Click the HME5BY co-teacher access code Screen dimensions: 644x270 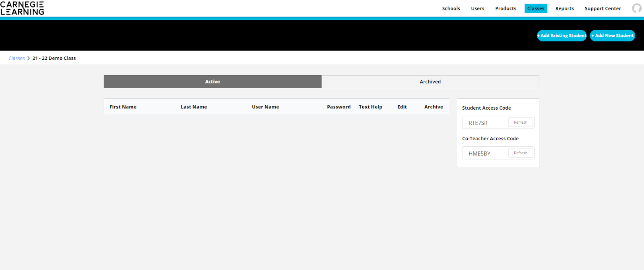[479, 154]
